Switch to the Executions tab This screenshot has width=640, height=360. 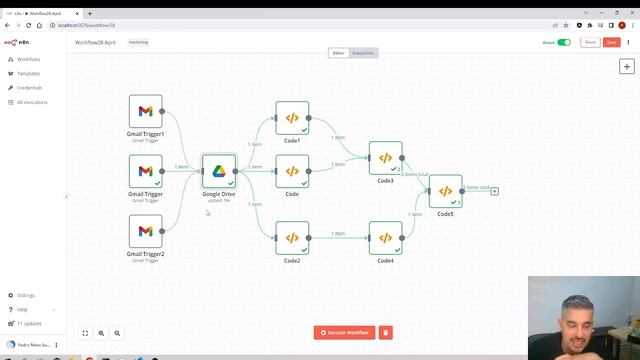coord(363,53)
